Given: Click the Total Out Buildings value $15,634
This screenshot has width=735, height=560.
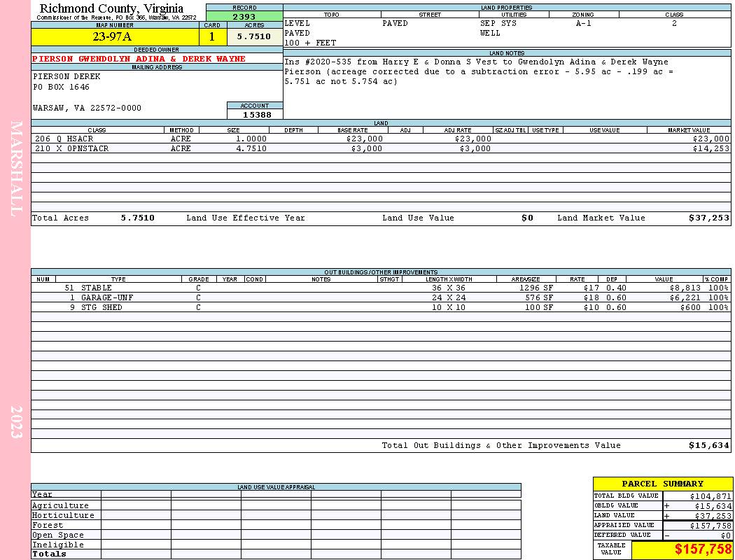Looking at the screenshot, I should (x=708, y=446).
